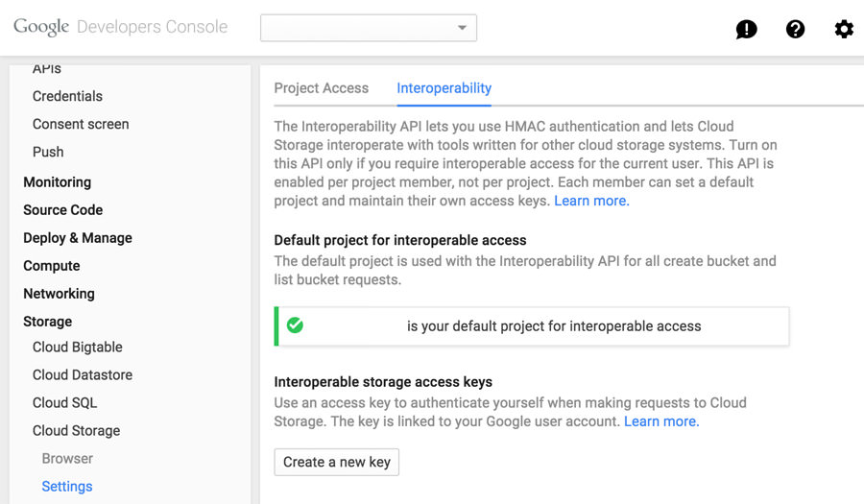Expand the Monitoring sidebar section
Viewport: 864px width, 504px height.
point(58,182)
